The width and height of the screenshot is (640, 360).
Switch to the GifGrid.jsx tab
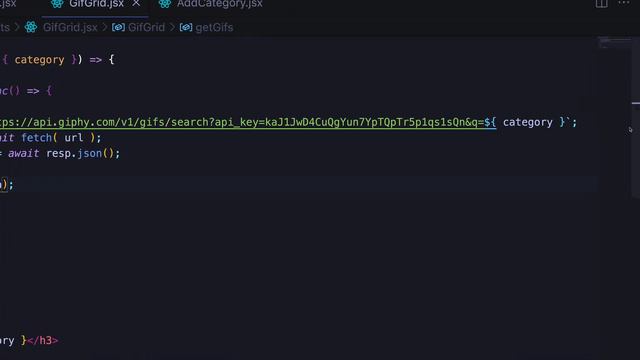96,4
